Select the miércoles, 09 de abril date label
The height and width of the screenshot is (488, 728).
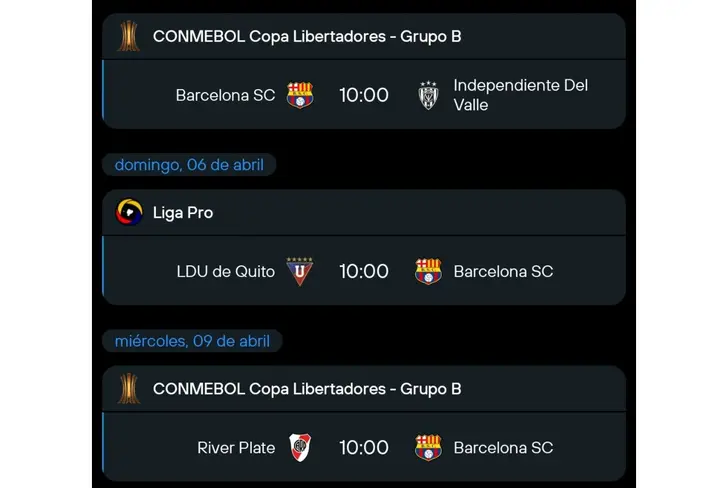tap(192, 341)
